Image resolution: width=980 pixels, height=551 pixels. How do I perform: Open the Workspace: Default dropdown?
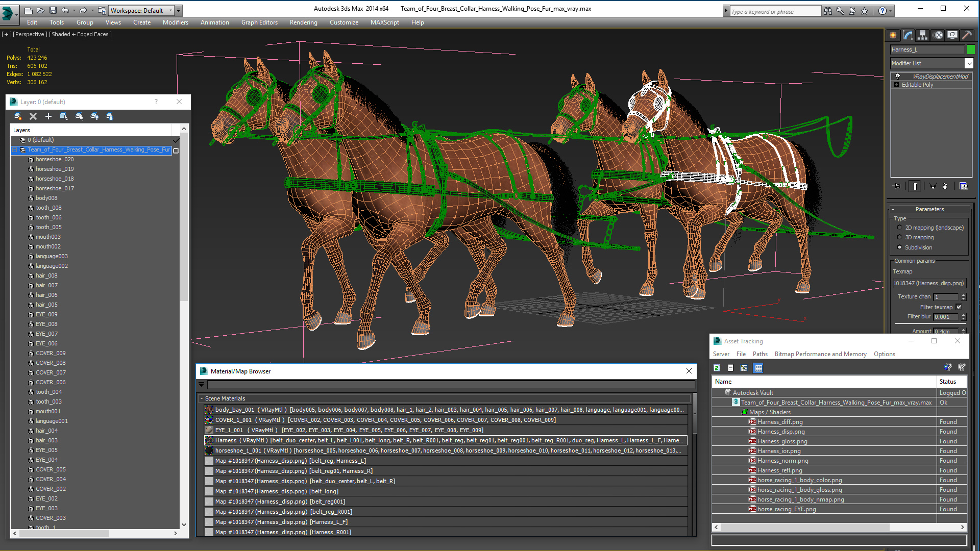[141, 10]
